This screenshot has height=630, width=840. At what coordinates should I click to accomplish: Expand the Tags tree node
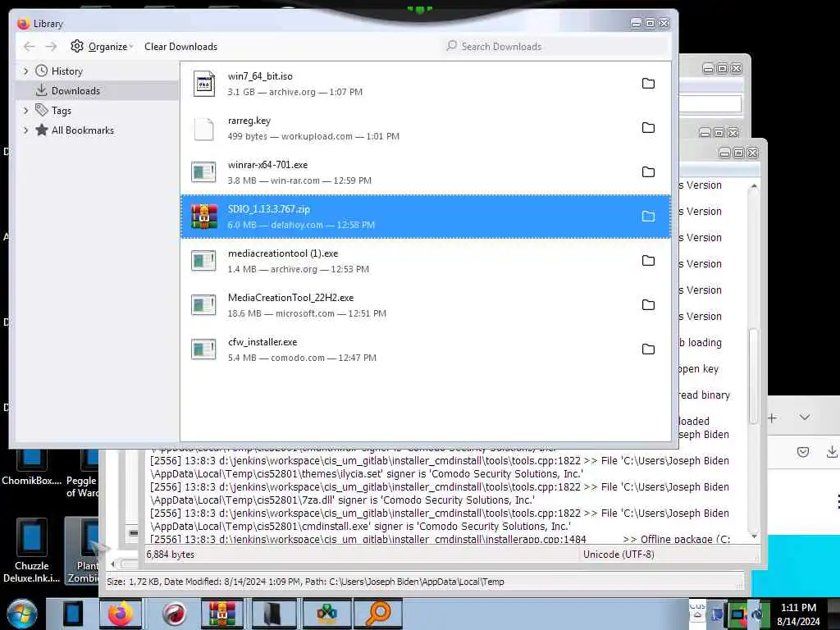25,111
